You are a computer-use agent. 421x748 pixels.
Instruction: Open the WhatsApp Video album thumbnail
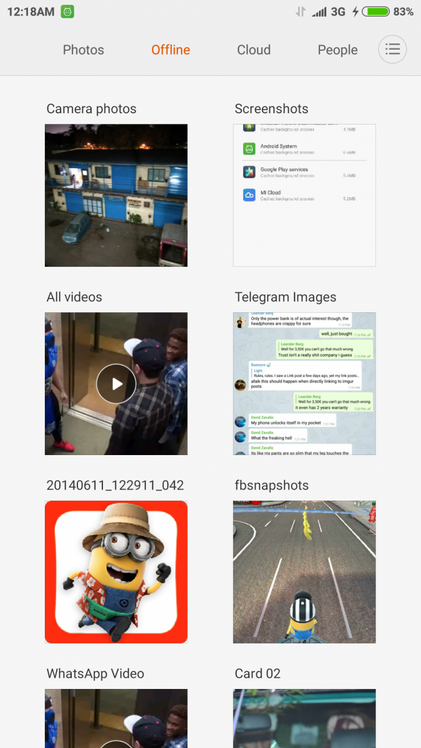click(x=116, y=718)
